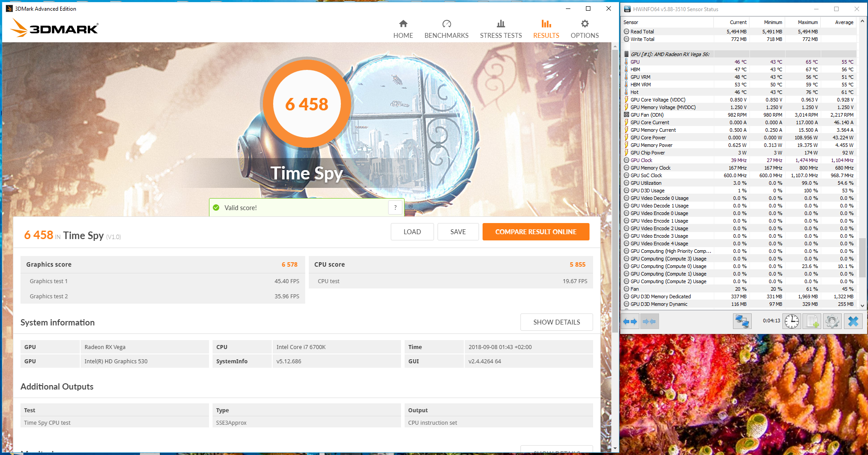Select the GPU D3D Memory Dynamic row
868x455 pixels.
739,304
